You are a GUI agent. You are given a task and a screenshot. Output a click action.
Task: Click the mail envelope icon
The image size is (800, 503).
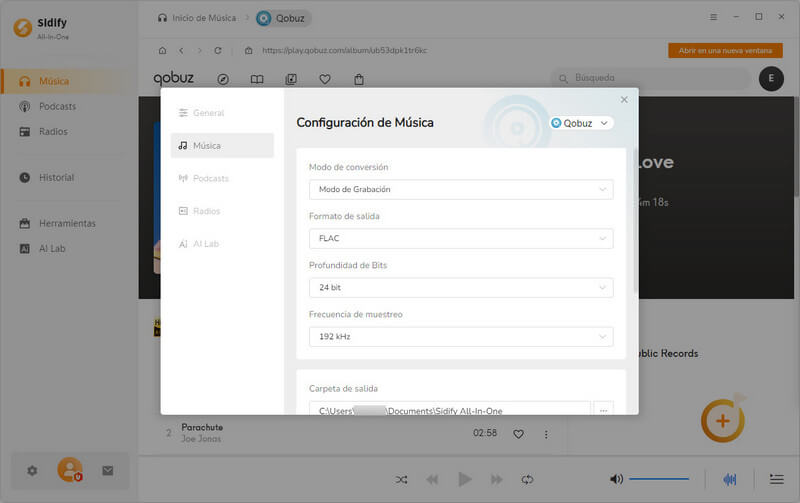[x=108, y=470]
